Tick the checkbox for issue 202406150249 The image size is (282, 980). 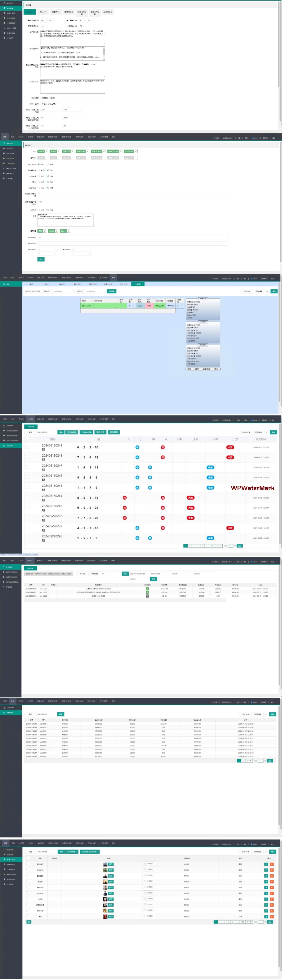click(27, 447)
